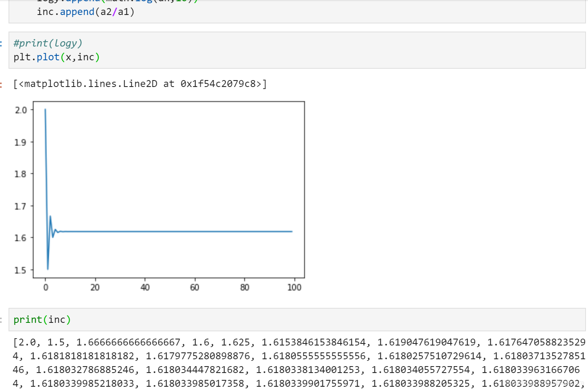Click the value 1.6180555555555556 in the output
The height and width of the screenshot is (390, 588).
(313, 356)
